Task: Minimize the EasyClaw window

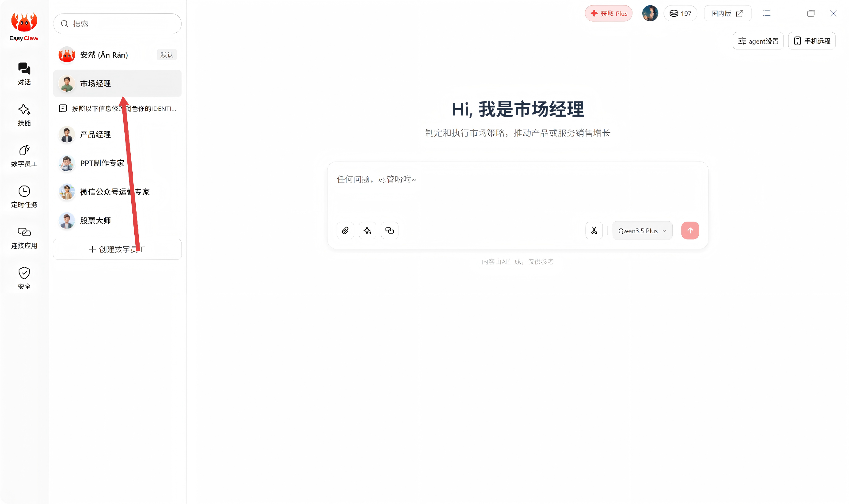Action: pos(789,13)
